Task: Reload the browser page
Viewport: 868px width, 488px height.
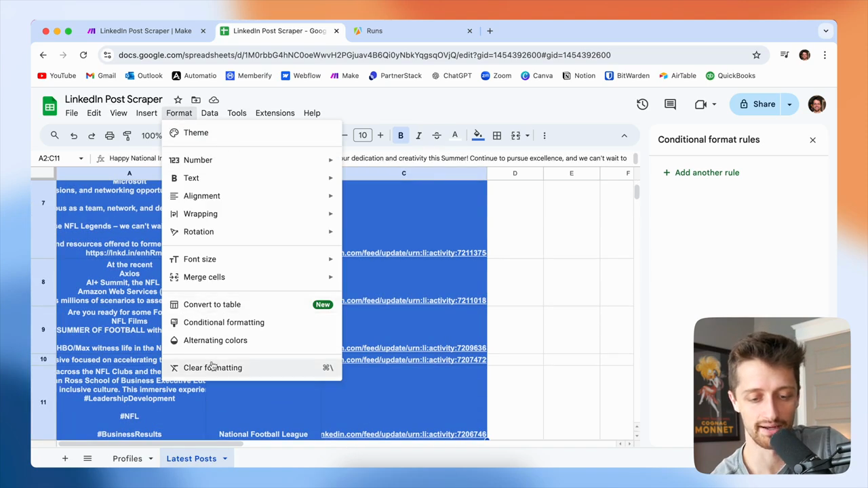Action: click(83, 55)
